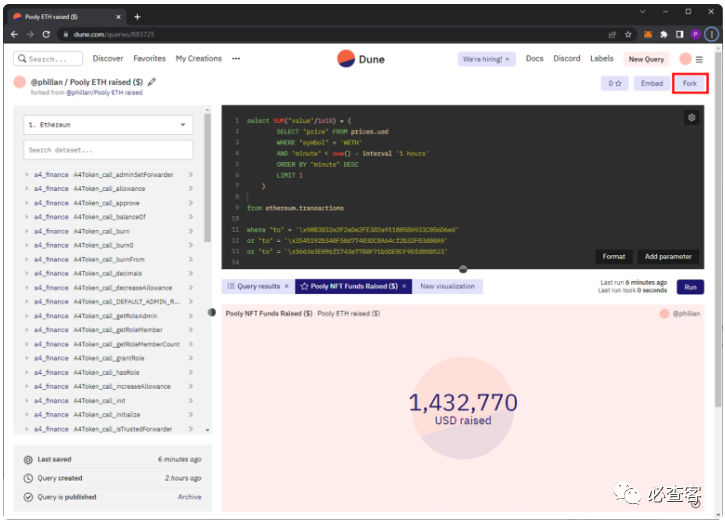Expand the A4Token_call_grantRole row
Image resolution: width=725 pixels, height=526 pixels.
coord(108,358)
